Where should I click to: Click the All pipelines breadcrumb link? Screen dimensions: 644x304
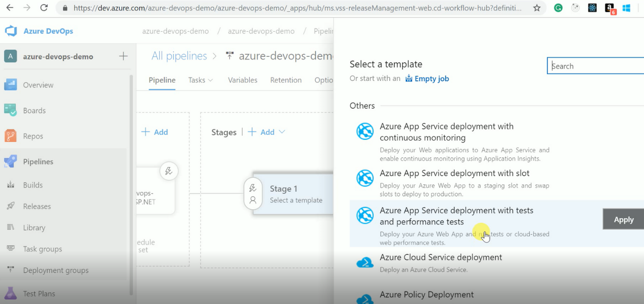179,56
